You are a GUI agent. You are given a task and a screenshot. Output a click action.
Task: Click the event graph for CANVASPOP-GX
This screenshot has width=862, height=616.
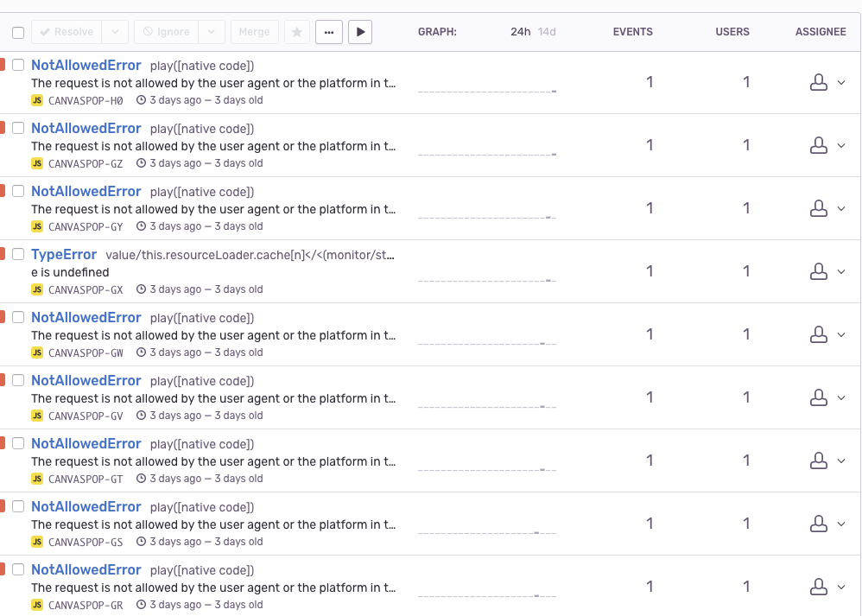pyautogui.click(x=487, y=271)
